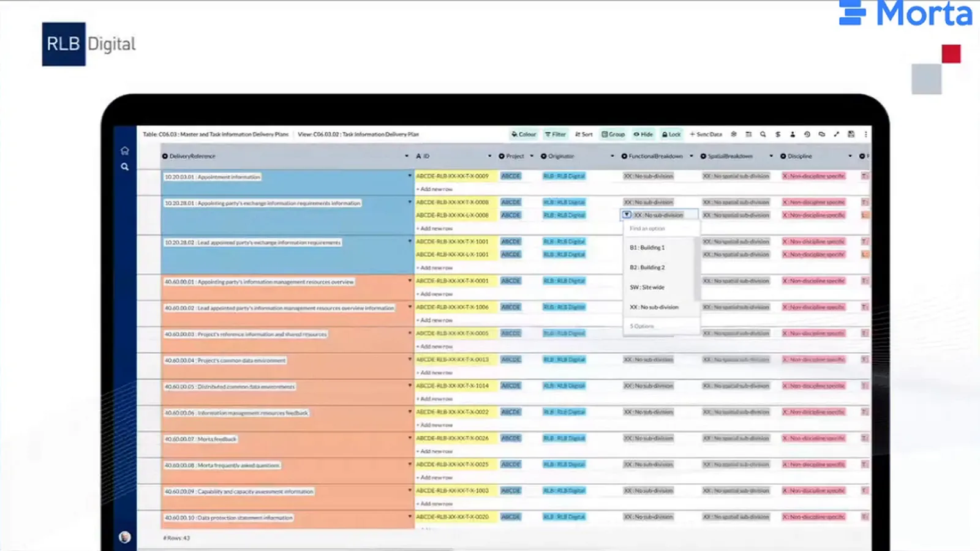Toggle the Lock option in toolbar
The image size is (980, 551).
point(671,134)
